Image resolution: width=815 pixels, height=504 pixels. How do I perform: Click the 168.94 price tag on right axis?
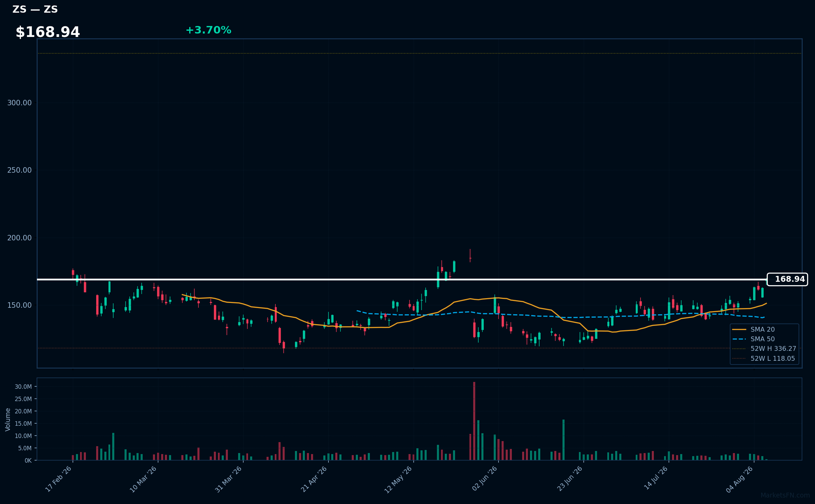pyautogui.click(x=787, y=279)
